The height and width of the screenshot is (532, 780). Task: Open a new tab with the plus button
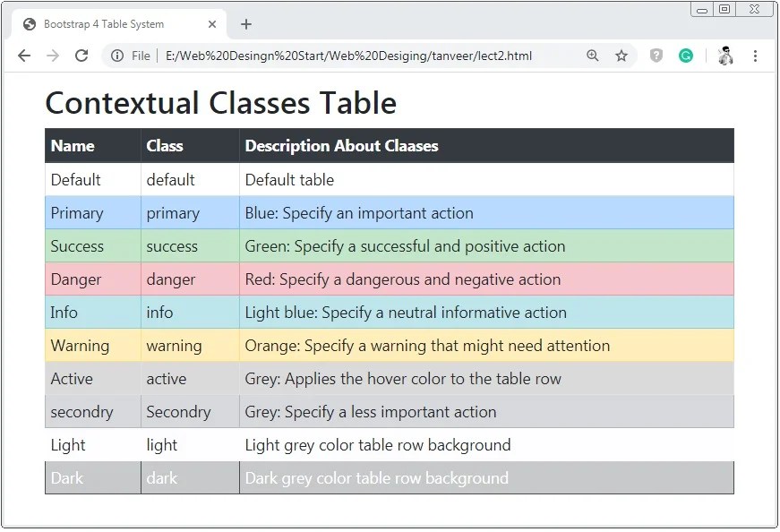tap(246, 24)
